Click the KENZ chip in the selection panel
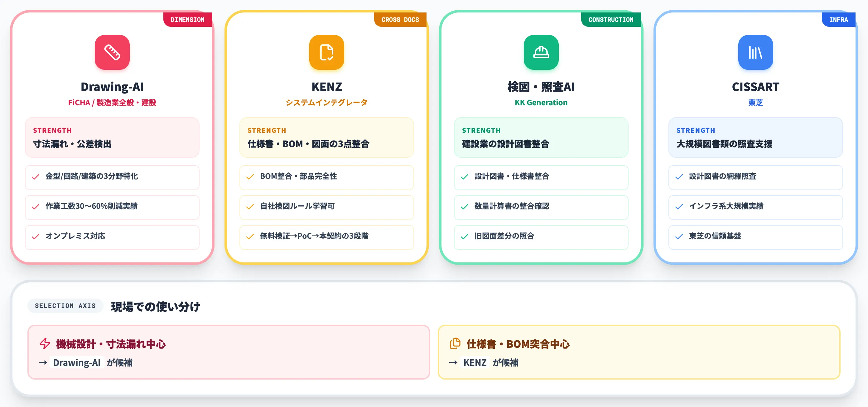The width and height of the screenshot is (868, 407). click(x=475, y=362)
